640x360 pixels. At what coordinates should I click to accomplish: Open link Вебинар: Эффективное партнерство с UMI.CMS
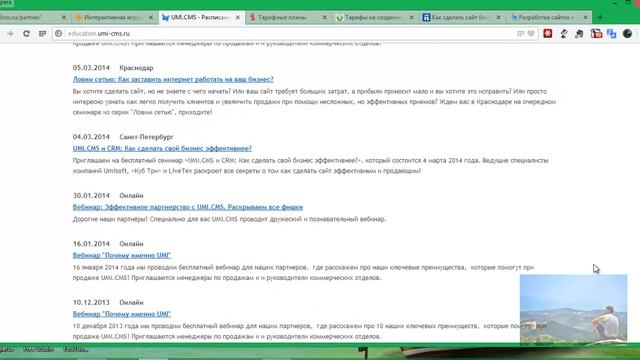[x=188, y=207]
